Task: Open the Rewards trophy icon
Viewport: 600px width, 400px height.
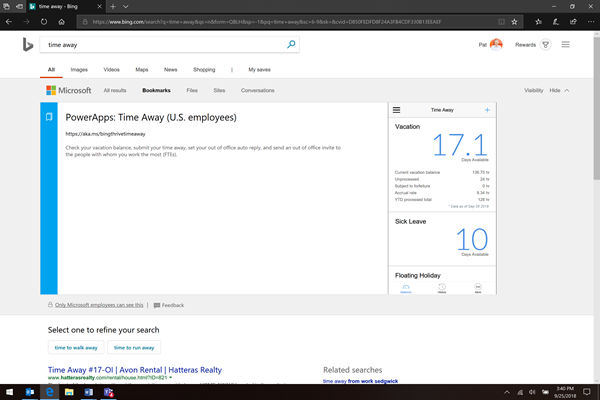Action: coord(545,45)
